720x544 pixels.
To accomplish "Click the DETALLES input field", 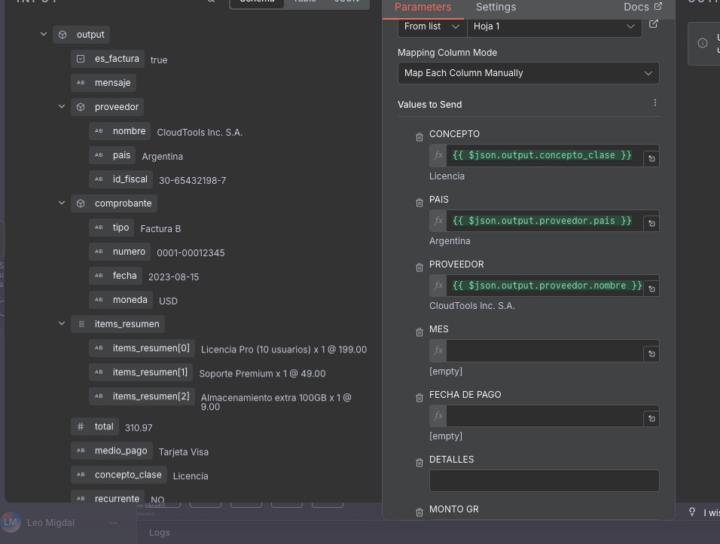I will tap(544, 481).
